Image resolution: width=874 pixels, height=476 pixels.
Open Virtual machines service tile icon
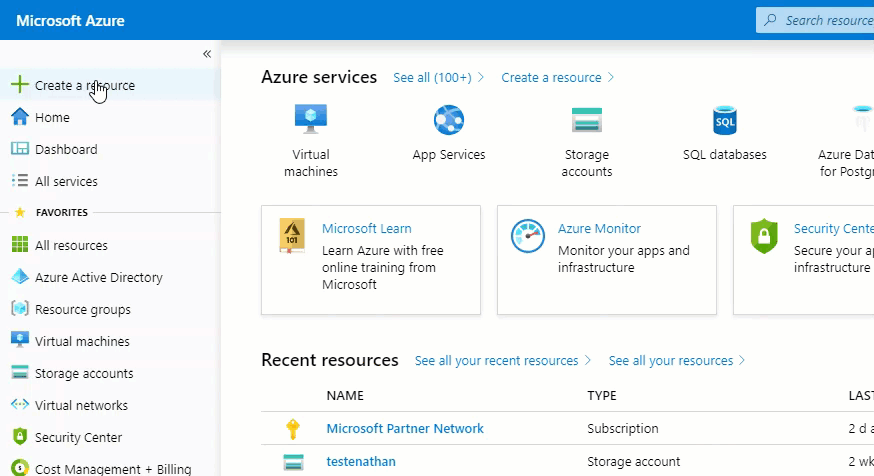pos(311,119)
